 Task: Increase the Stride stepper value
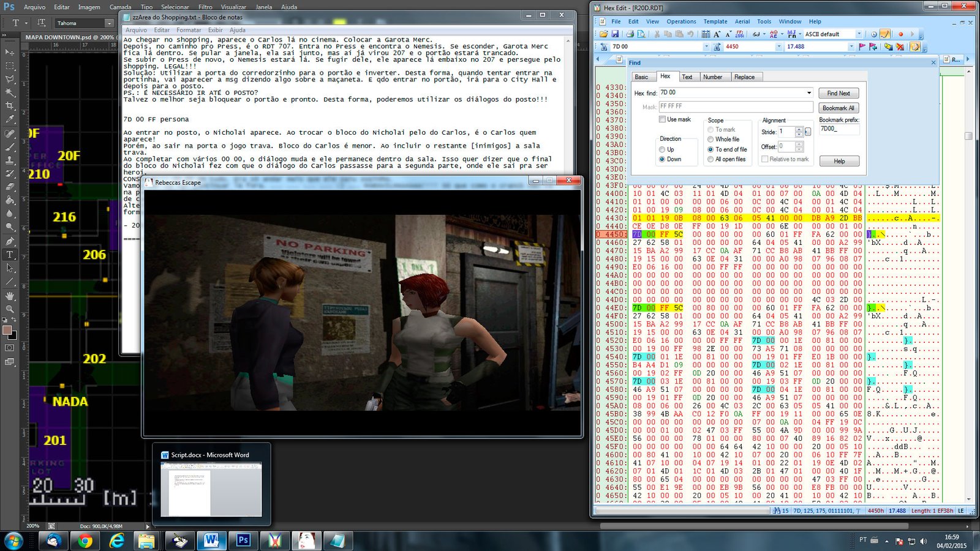click(799, 129)
